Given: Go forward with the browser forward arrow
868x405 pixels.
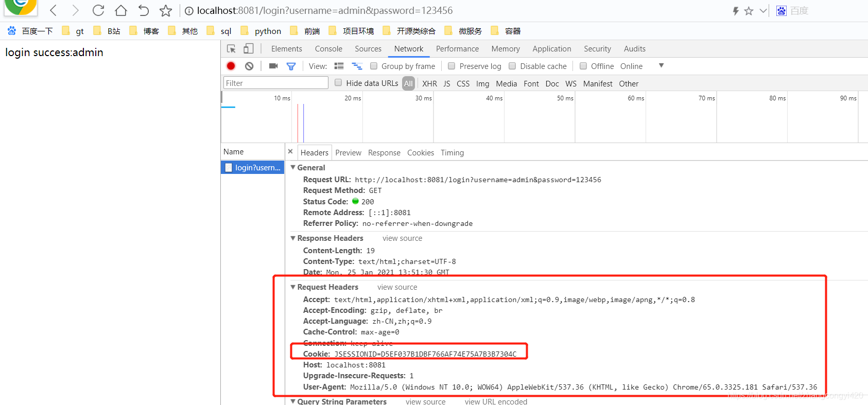Looking at the screenshot, I should pyautogui.click(x=75, y=10).
